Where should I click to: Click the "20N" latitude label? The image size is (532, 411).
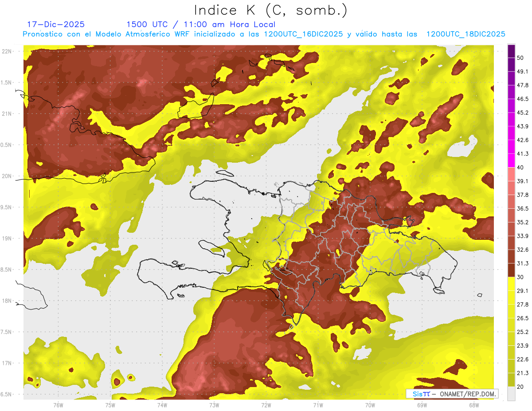[x=7, y=176]
